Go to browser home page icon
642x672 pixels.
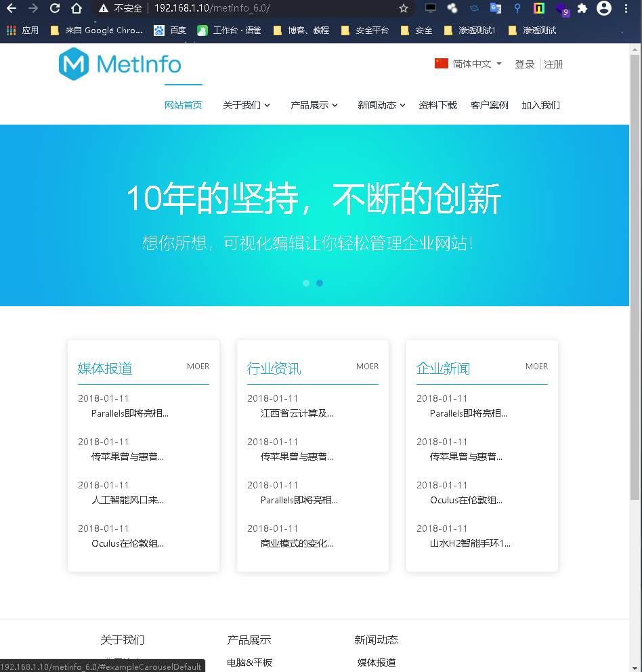click(77, 8)
